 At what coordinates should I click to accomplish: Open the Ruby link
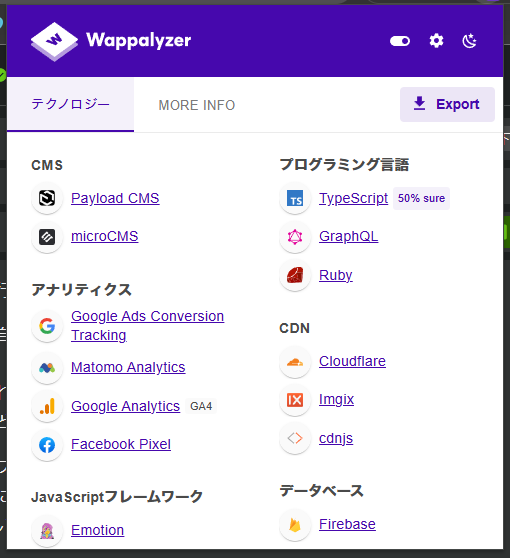pos(336,275)
